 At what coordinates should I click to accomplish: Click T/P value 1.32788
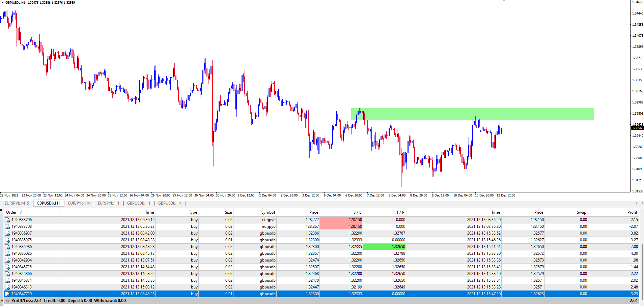point(398,253)
